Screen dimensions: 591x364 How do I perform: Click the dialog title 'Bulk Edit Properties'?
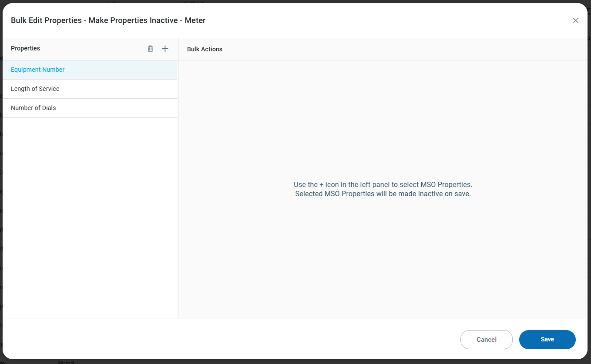pyautogui.click(x=46, y=20)
